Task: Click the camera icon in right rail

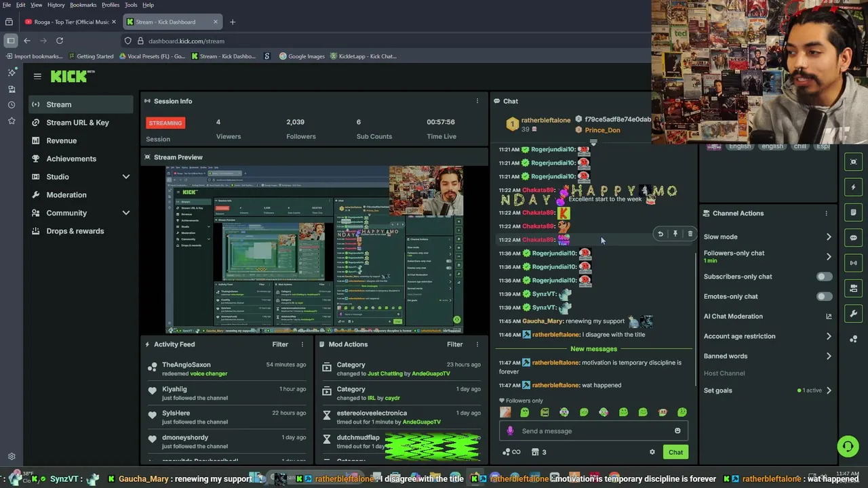Action: 853,288
